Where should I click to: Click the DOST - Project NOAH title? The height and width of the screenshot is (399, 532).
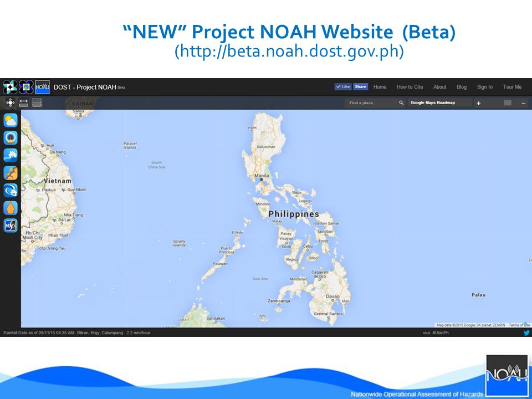85,87
